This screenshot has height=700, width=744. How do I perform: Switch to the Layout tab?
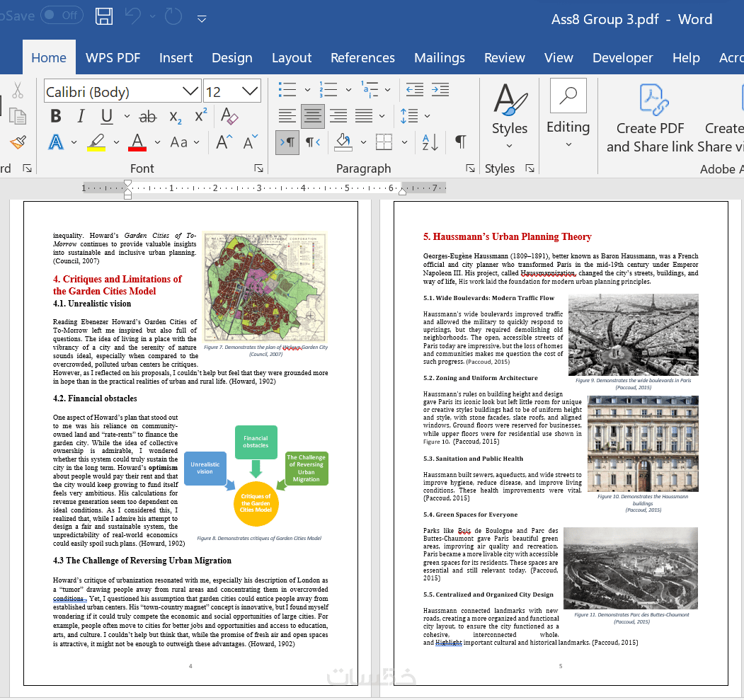(291, 58)
